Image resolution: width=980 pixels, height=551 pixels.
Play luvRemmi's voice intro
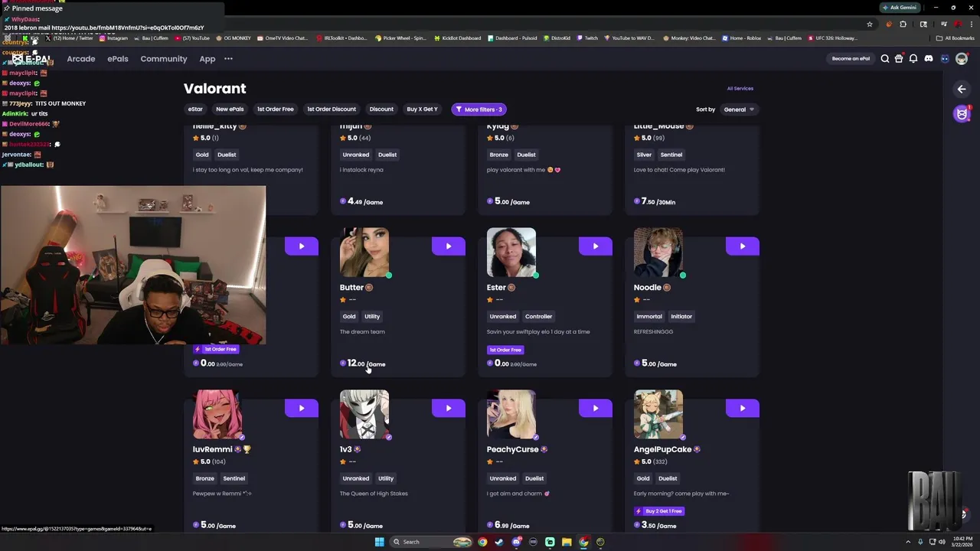pyautogui.click(x=302, y=408)
